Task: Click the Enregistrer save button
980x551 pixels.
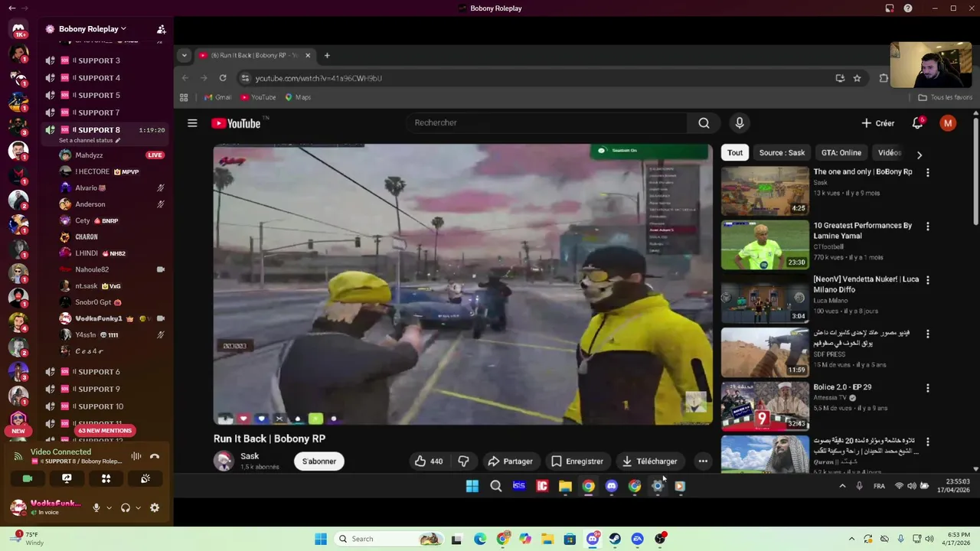Action: click(x=577, y=461)
